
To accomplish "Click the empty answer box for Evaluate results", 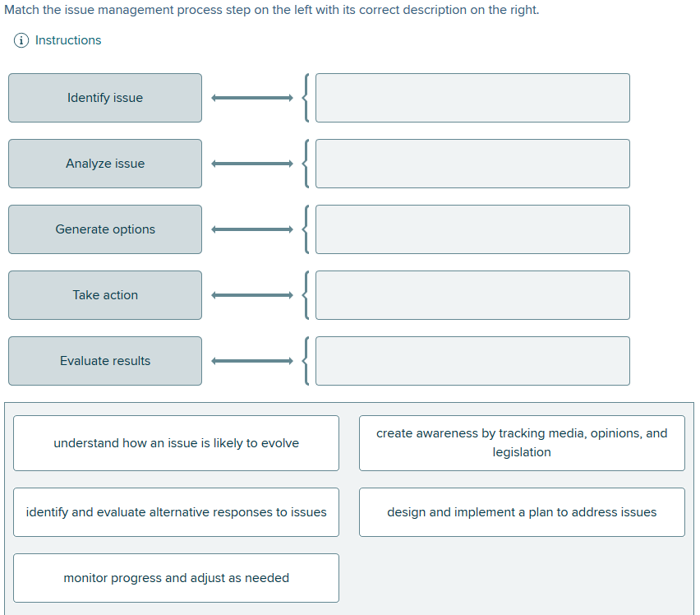I will click(x=472, y=360).
